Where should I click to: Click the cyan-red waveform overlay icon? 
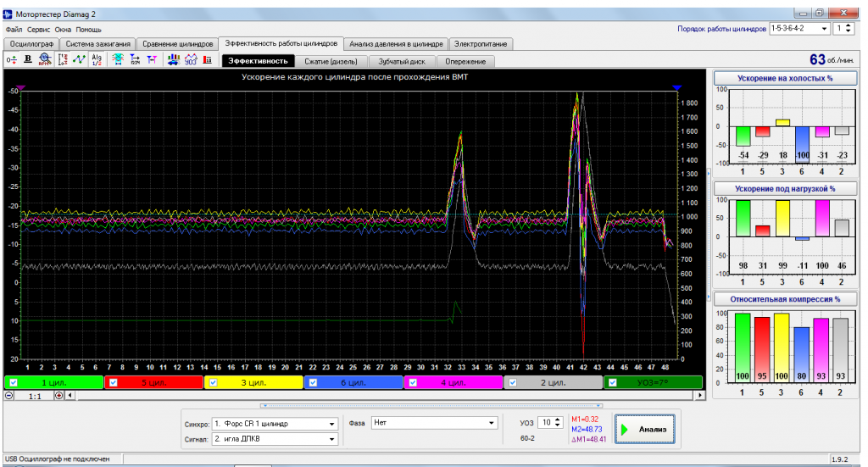pyautogui.click(x=117, y=60)
